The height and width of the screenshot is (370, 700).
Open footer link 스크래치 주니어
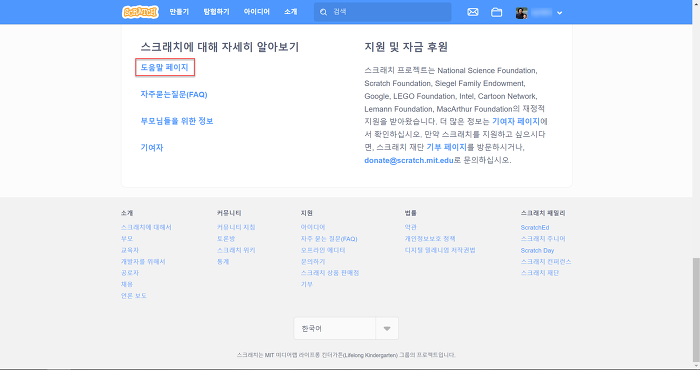(x=543, y=239)
